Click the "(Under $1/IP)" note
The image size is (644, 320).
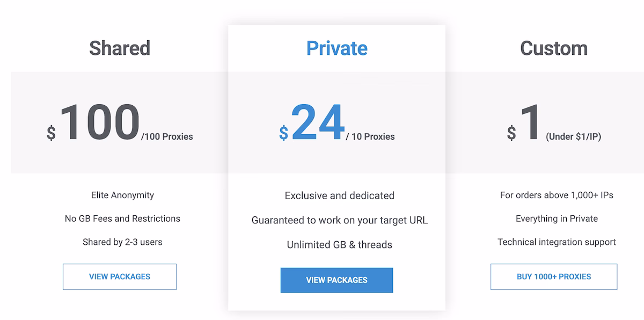point(573,136)
